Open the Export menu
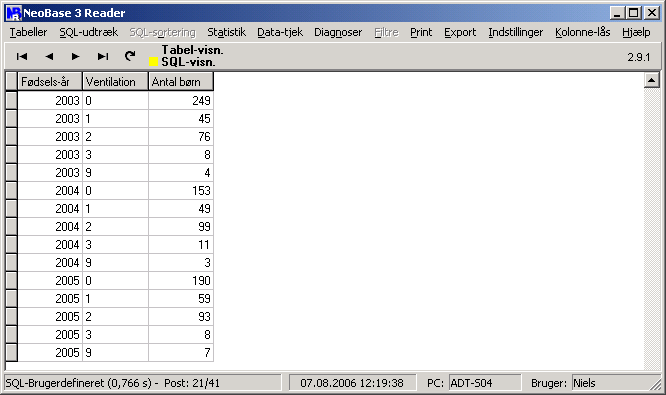 pos(460,32)
